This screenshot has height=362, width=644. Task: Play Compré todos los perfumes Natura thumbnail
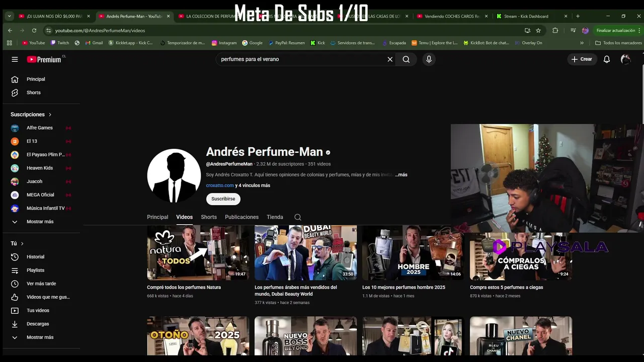coord(198,252)
